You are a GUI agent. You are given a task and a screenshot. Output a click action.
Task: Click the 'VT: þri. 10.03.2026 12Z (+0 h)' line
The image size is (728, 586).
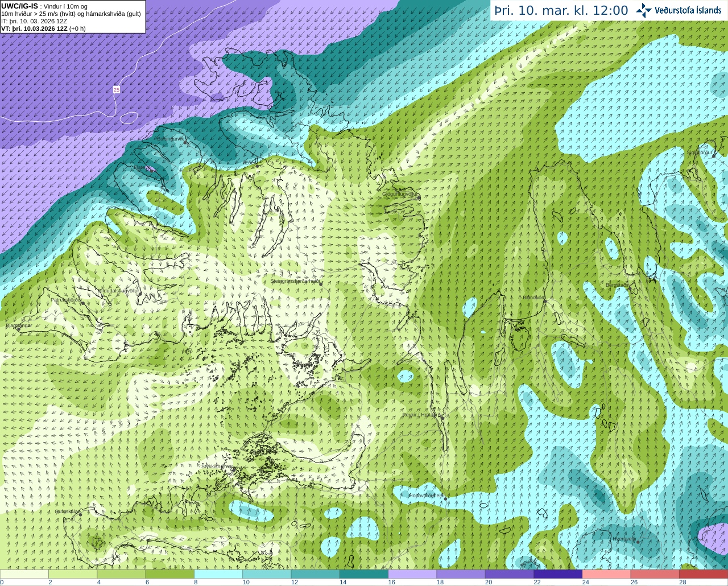click(x=43, y=28)
